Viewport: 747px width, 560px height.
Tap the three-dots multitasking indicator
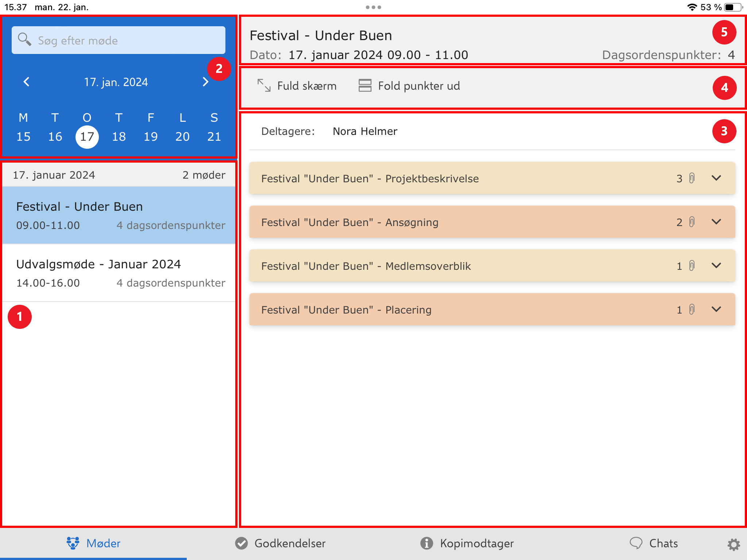373,7
